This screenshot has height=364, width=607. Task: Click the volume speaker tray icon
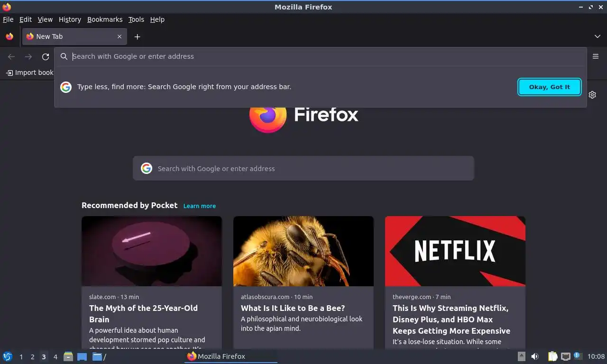pos(535,356)
